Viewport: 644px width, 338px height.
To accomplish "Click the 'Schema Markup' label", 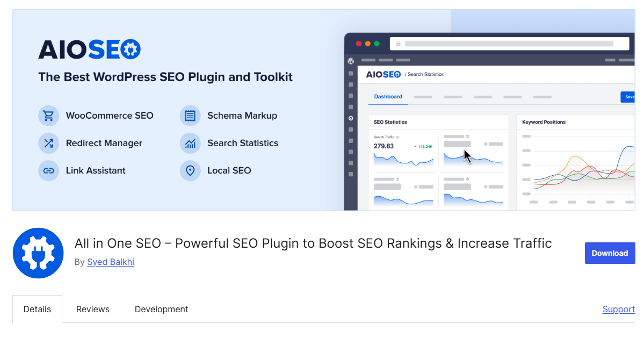I will point(242,116).
